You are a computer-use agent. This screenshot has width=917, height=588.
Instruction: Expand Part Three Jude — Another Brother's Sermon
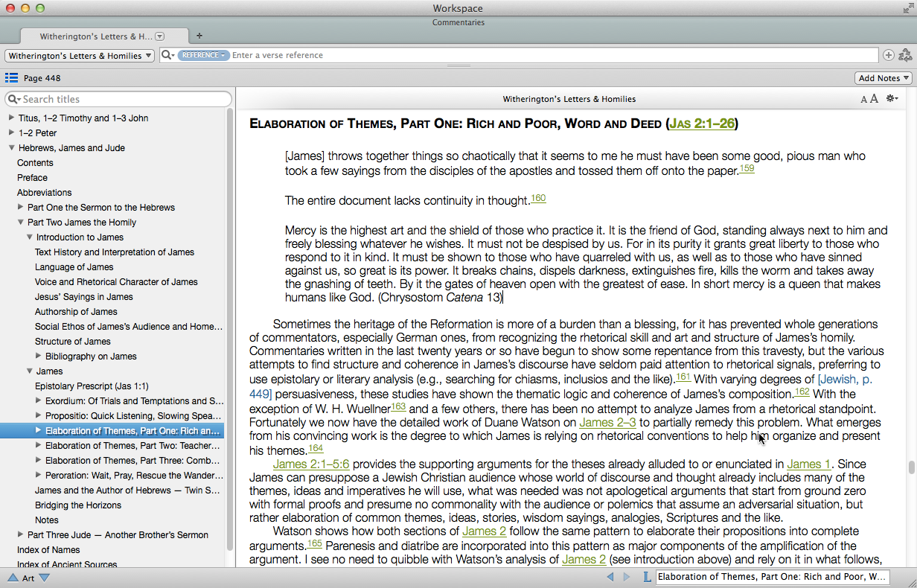21,535
